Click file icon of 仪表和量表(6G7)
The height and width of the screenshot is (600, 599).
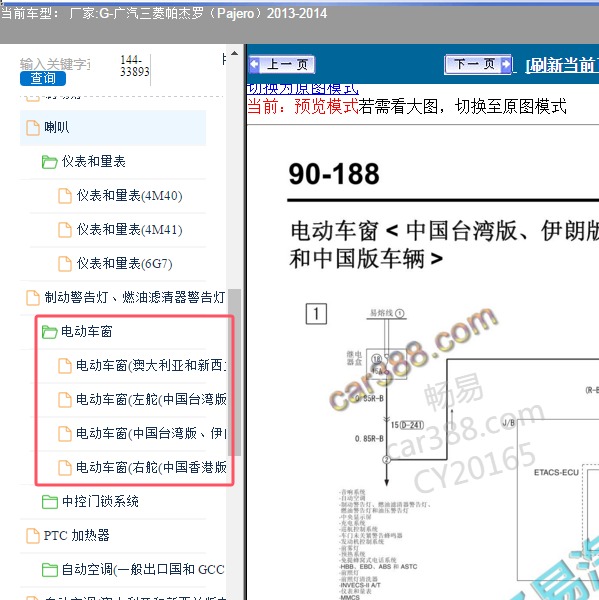(x=65, y=264)
